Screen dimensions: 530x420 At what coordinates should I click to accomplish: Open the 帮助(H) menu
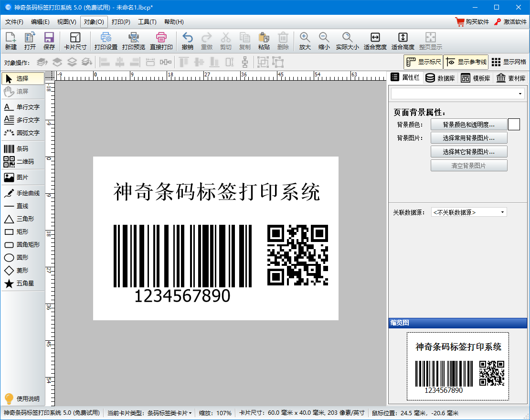coord(174,22)
